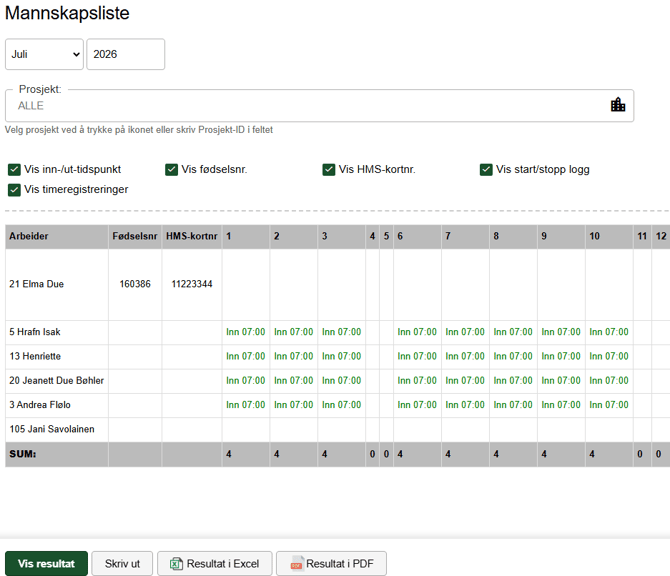Click the HMS-kortnr column header
Viewport: 670px width, 576px height.
[192, 236]
